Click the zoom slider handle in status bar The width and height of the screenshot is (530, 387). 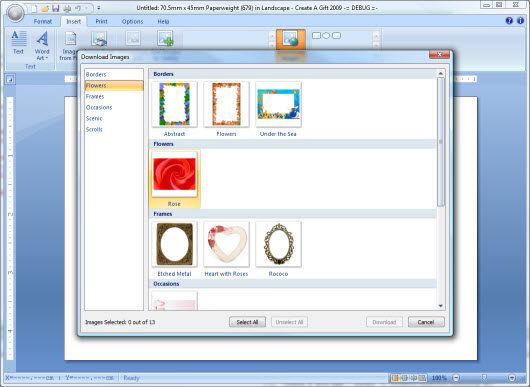click(x=484, y=377)
